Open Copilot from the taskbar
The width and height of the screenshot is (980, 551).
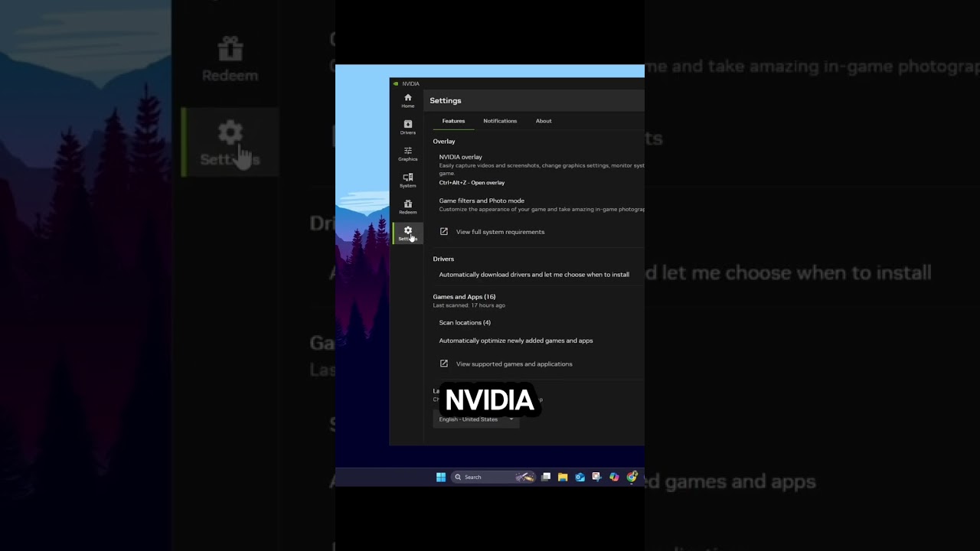pyautogui.click(x=614, y=477)
